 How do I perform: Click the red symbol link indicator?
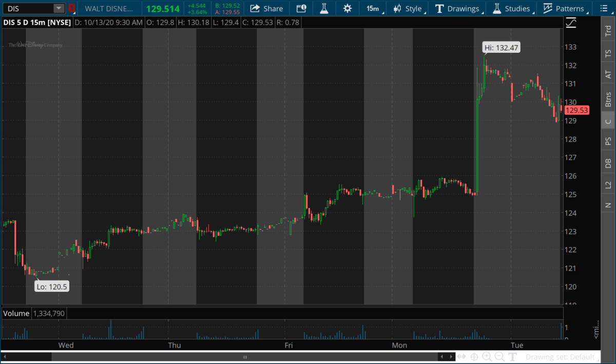pyautogui.click(x=72, y=8)
